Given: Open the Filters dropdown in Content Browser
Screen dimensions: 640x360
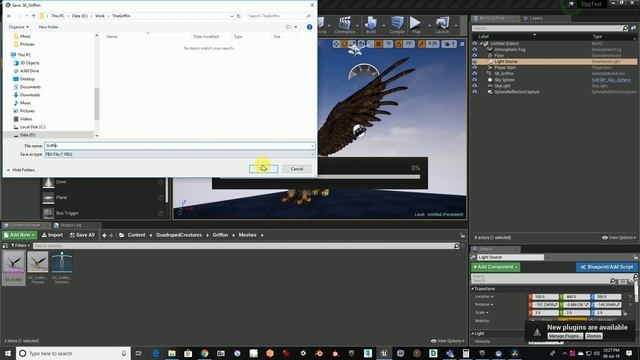Looking at the screenshot, I should (x=20, y=246).
